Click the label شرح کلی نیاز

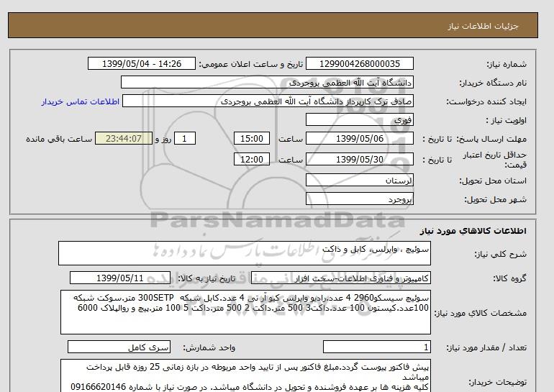click(x=500, y=254)
